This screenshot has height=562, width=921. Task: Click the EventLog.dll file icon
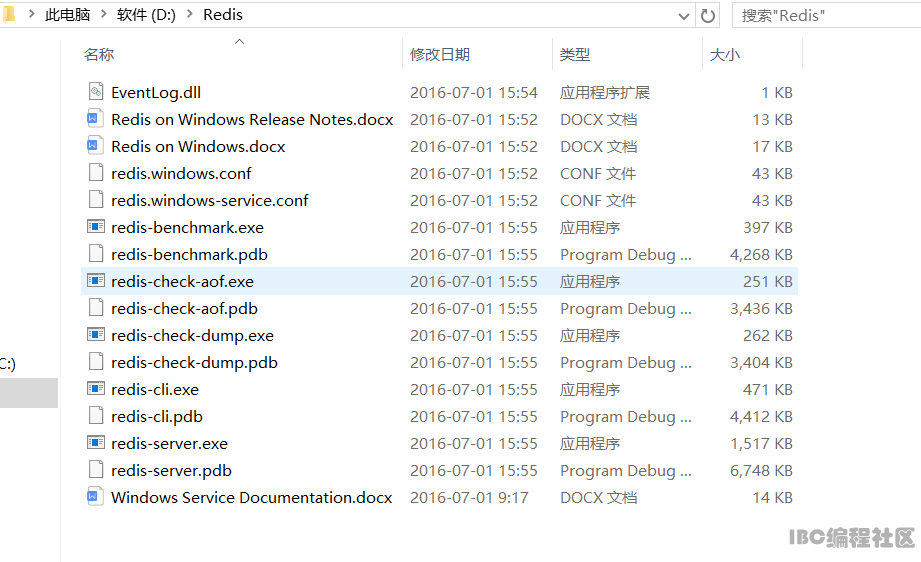(x=96, y=91)
